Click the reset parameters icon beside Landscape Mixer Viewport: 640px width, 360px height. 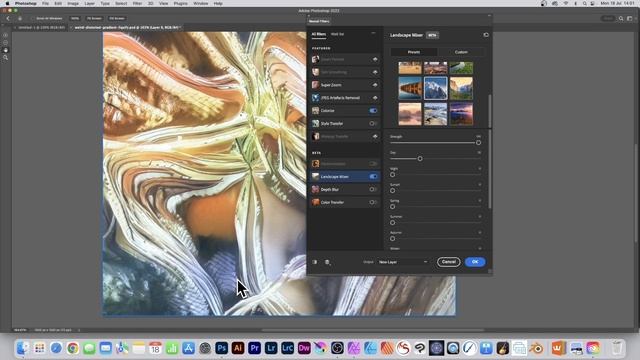pos(486,35)
